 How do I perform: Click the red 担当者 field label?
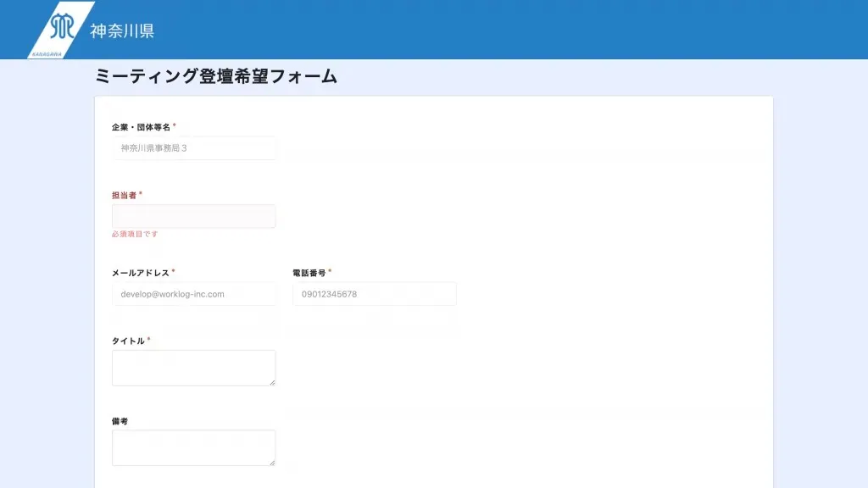point(124,195)
